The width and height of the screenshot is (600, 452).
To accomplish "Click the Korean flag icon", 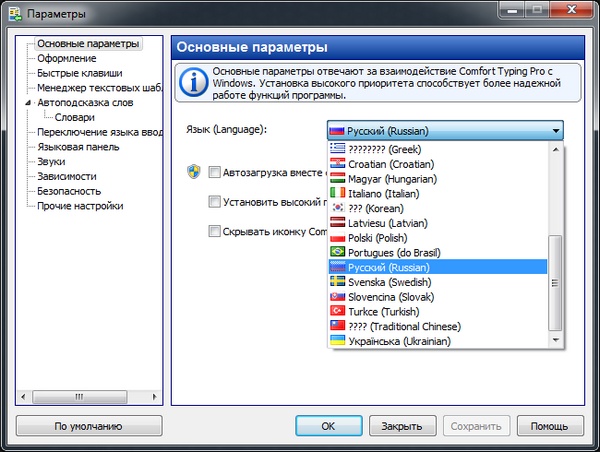I will 338,207.
